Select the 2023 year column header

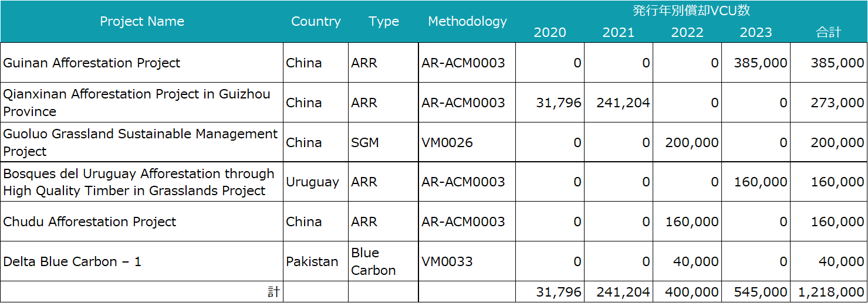(x=756, y=33)
